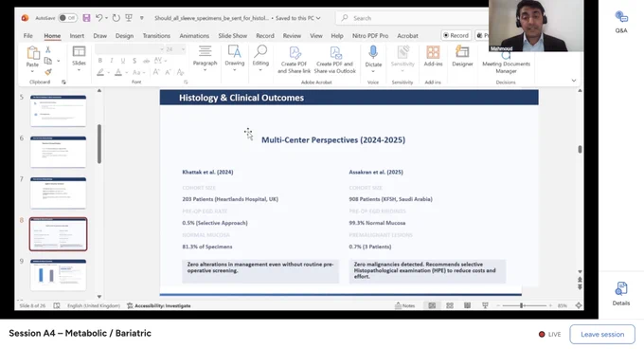Image resolution: width=644 pixels, height=349 pixels.
Task: Switch to the Transitions tab
Action: click(156, 36)
